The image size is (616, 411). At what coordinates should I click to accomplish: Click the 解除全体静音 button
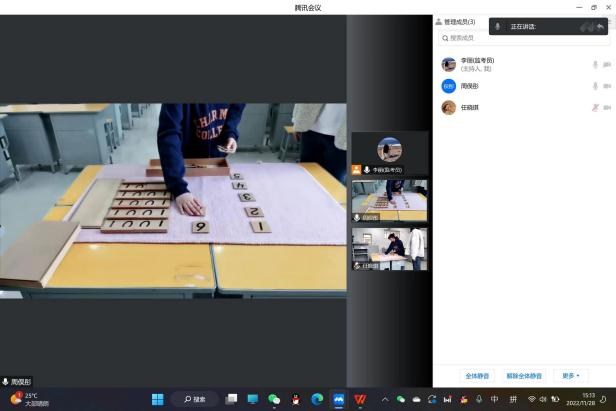524,376
